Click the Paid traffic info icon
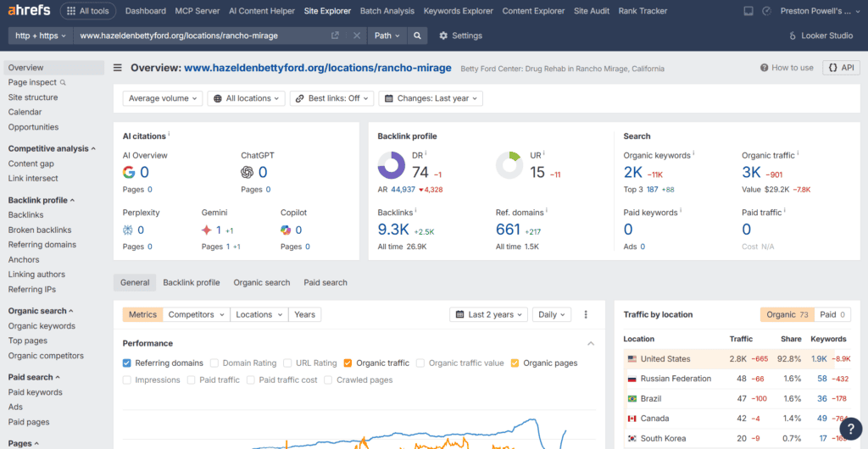 pyautogui.click(x=785, y=210)
